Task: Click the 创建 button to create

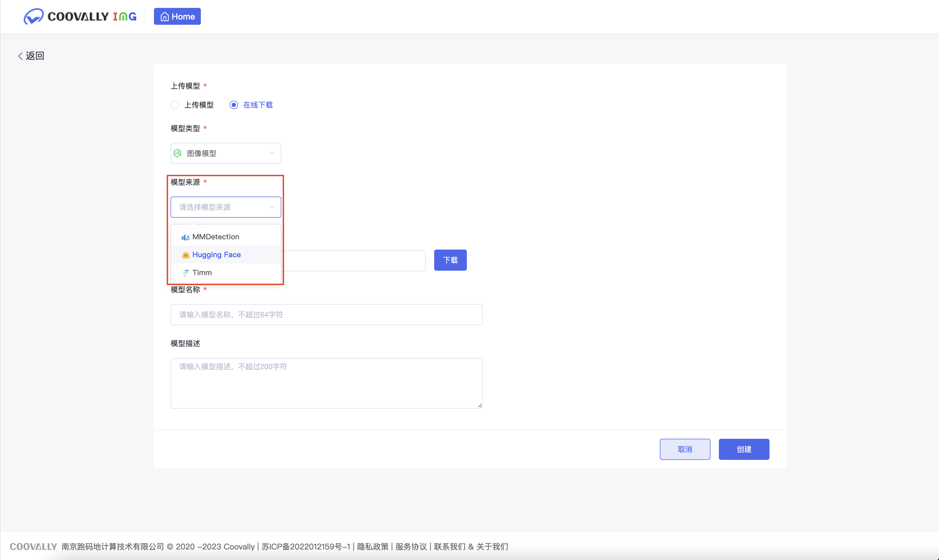Action: coord(743,449)
